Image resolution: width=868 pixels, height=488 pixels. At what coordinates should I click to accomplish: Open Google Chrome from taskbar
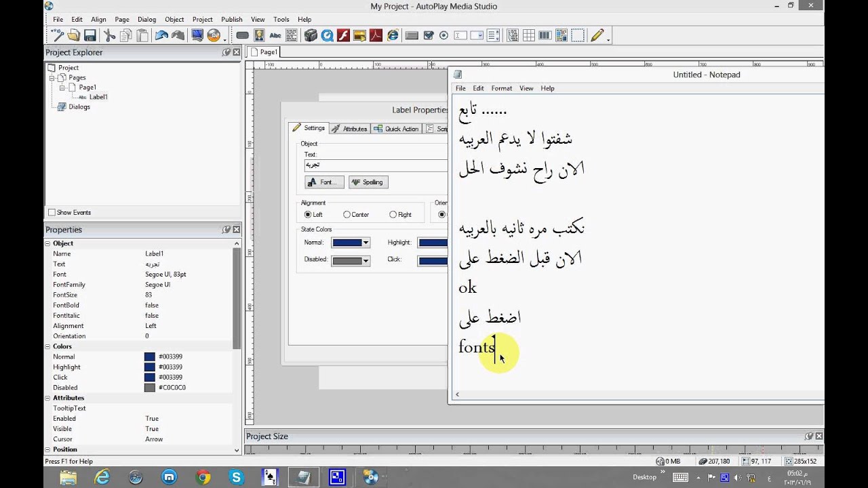click(203, 477)
